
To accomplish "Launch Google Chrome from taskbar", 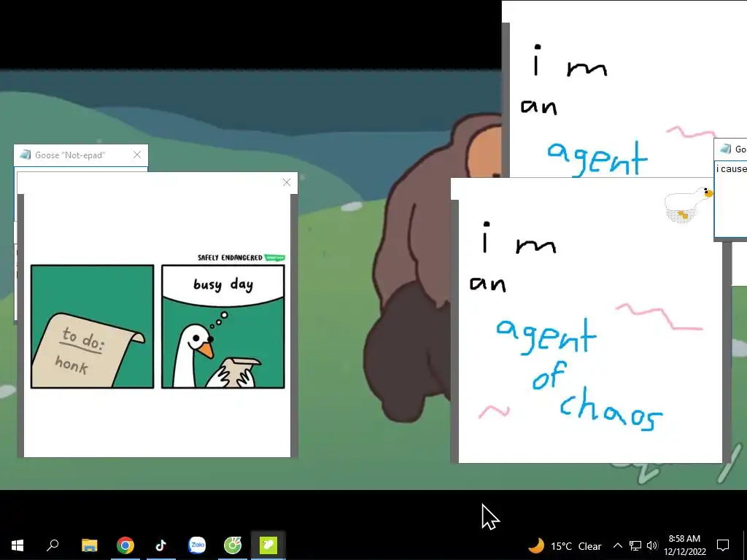I will 125,545.
